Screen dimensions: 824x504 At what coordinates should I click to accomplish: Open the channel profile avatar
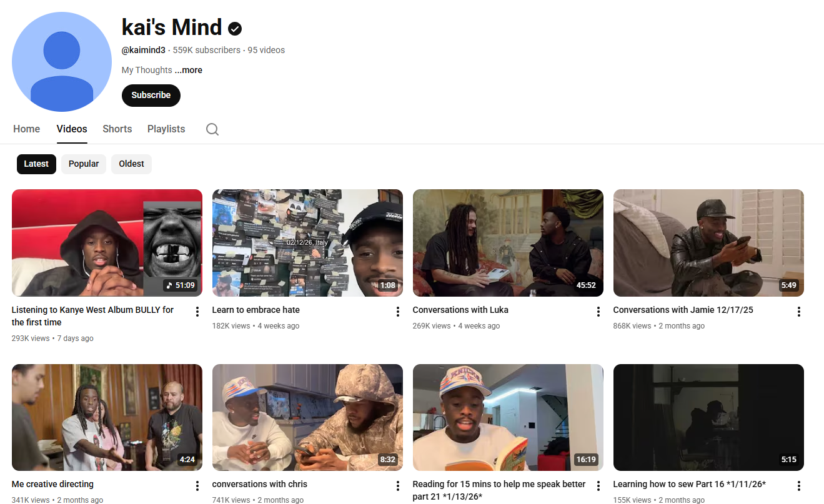tap(62, 62)
